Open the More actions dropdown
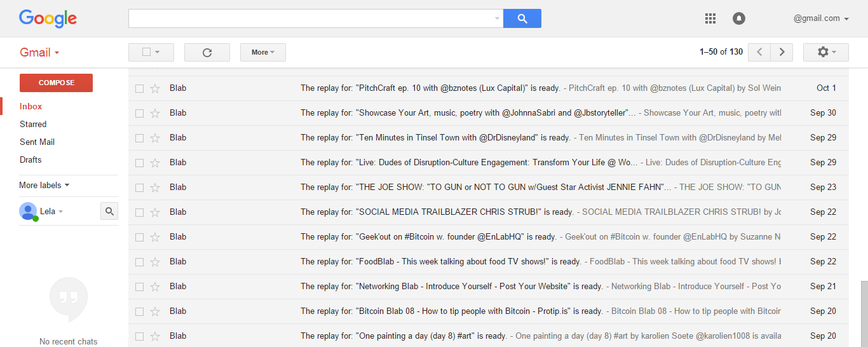This screenshot has width=868, height=347. point(263,52)
